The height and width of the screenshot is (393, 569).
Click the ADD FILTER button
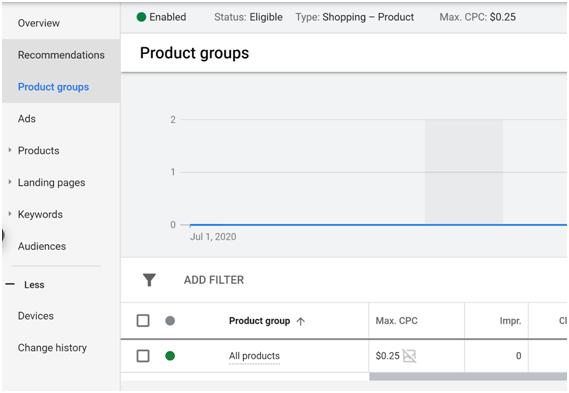tap(214, 280)
